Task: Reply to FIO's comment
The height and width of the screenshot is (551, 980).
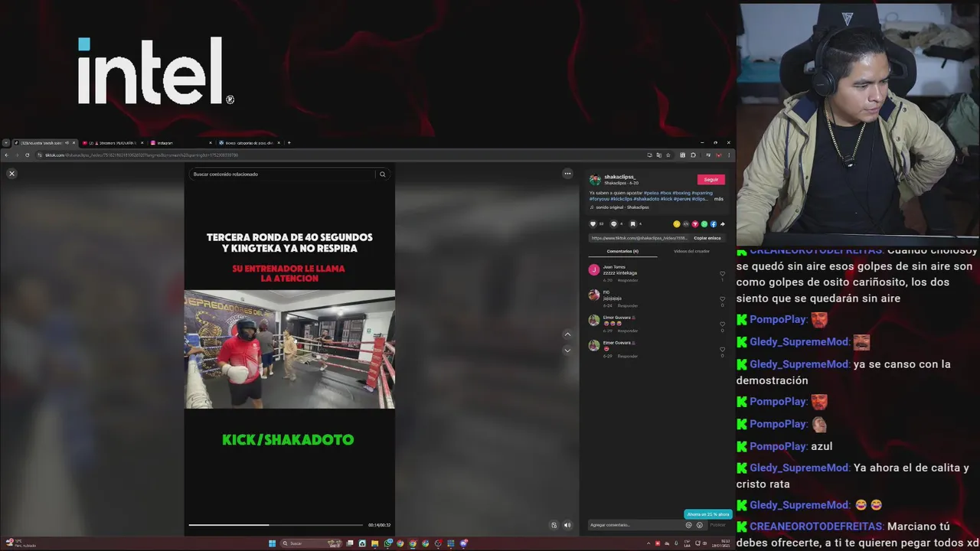Action: (x=628, y=305)
